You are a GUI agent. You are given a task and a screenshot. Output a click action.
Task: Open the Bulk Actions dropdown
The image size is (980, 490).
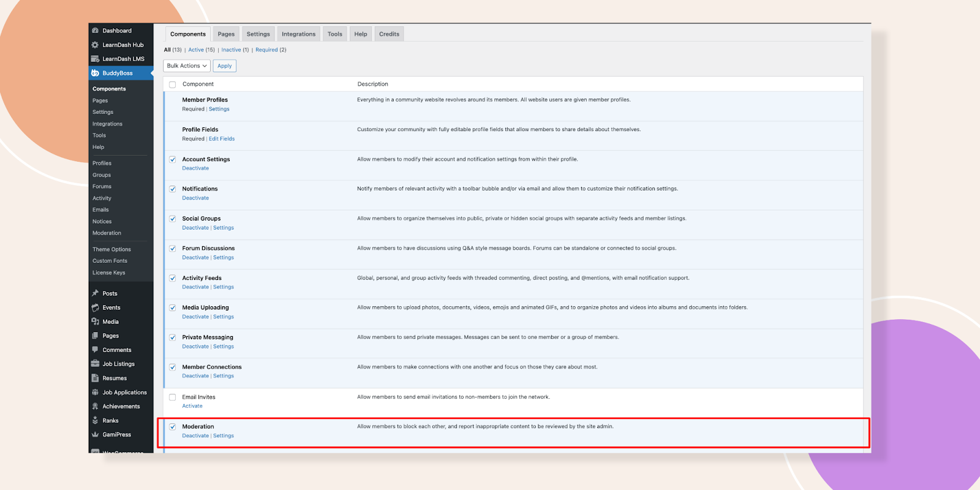point(187,66)
